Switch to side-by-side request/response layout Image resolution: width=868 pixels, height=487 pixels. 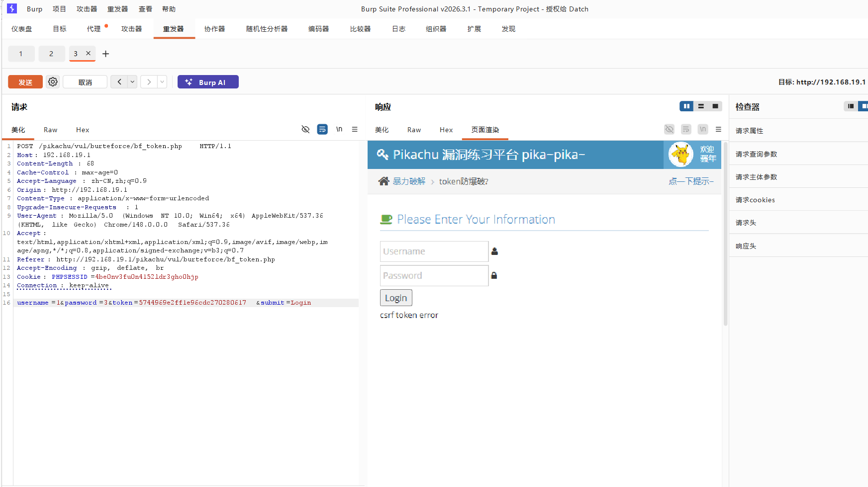(x=686, y=106)
